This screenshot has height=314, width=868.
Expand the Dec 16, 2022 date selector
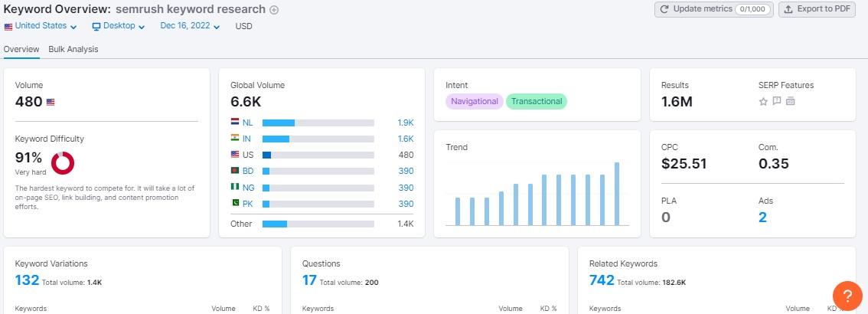[190, 26]
